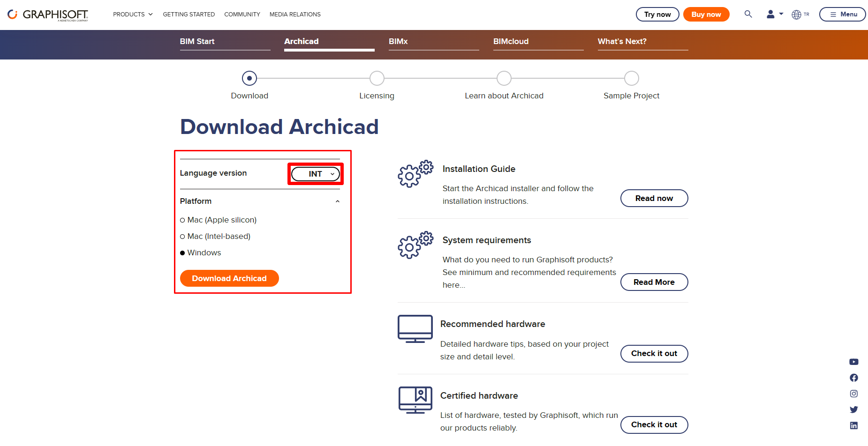Screen dimensions: 868x446
Task: Open the INT language version dropdown
Action: [316, 174]
